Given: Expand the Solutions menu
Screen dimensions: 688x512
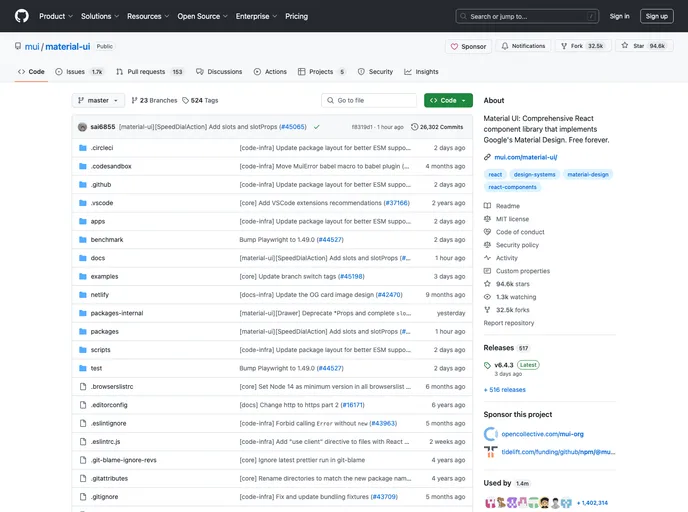Looking at the screenshot, I should [x=100, y=16].
